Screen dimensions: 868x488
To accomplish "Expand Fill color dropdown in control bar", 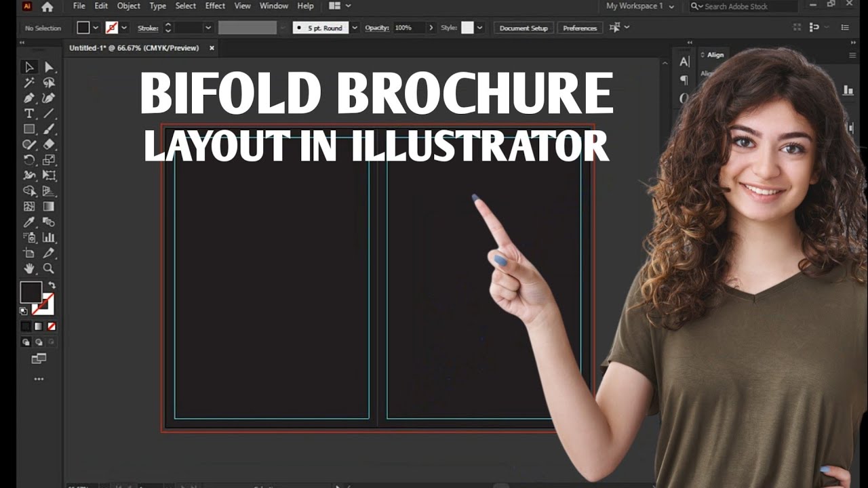I will pos(96,28).
